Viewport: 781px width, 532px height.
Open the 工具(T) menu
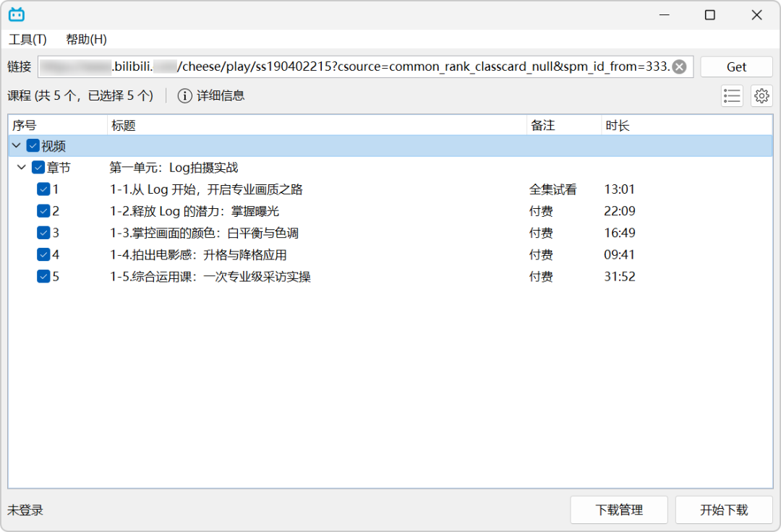[28, 39]
